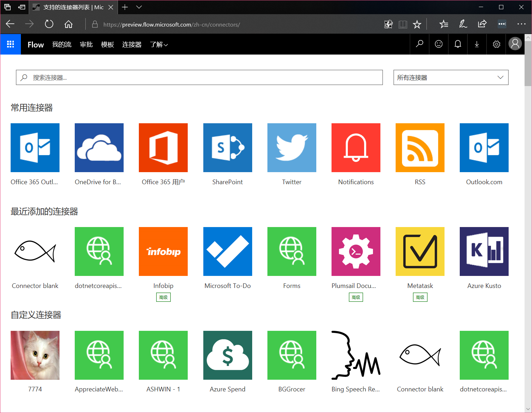
Task: Go to 我的流 in the navigation bar
Action: [62, 45]
